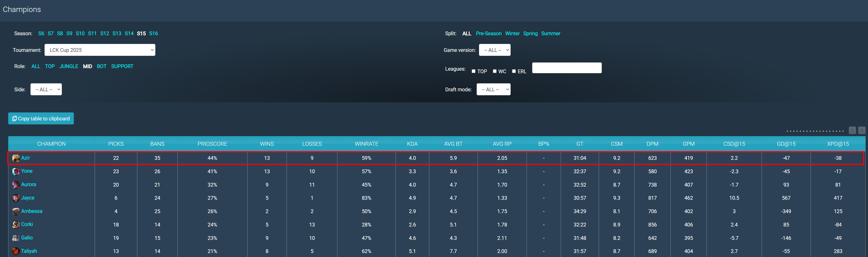Check the WC leagues checkbox
Viewport: 868px width, 257px height.
coord(495,71)
